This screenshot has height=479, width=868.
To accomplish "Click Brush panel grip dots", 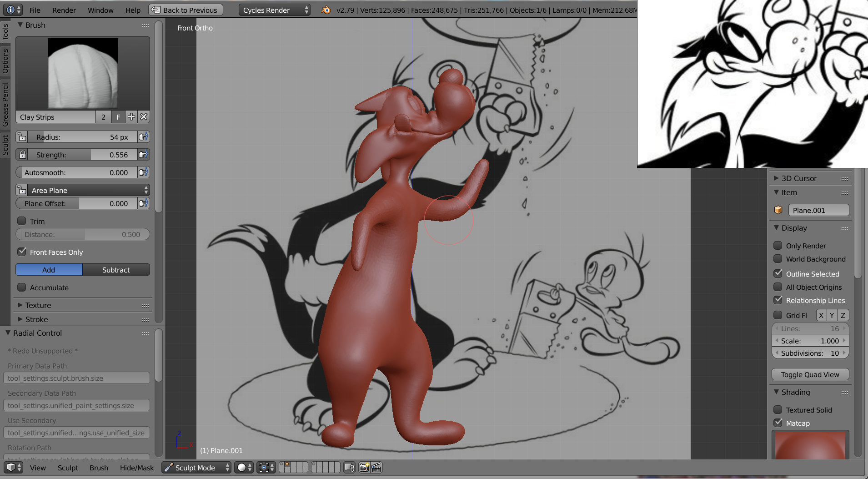I will point(146,25).
